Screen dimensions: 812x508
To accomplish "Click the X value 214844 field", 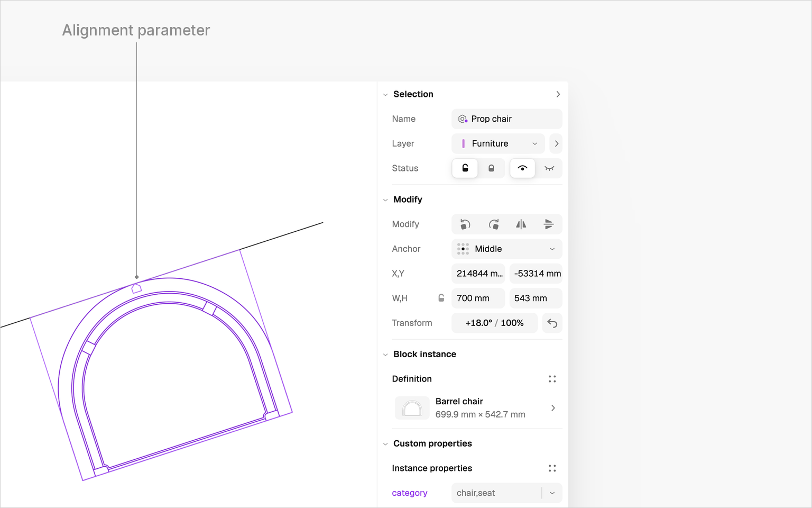I will coord(478,274).
